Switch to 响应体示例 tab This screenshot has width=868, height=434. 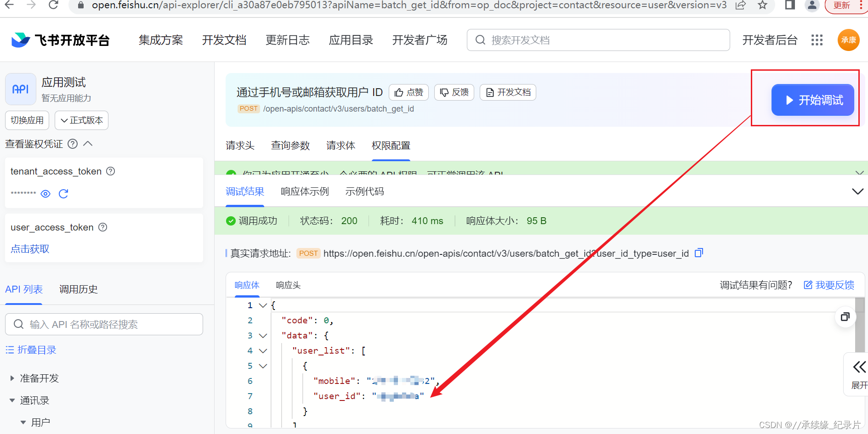pyautogui.click(x=305, y=192)
